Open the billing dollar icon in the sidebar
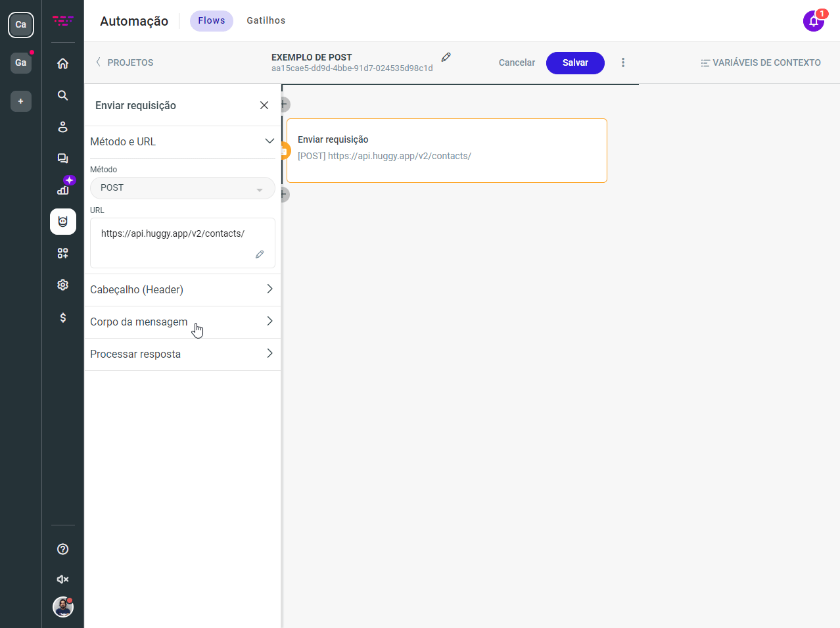Viewport: 840px width, 628px height. pyautogui.click(x=62, y=318)
